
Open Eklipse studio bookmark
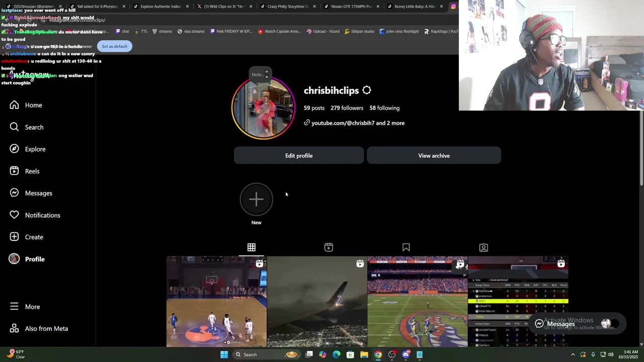(x=359, y=31)
